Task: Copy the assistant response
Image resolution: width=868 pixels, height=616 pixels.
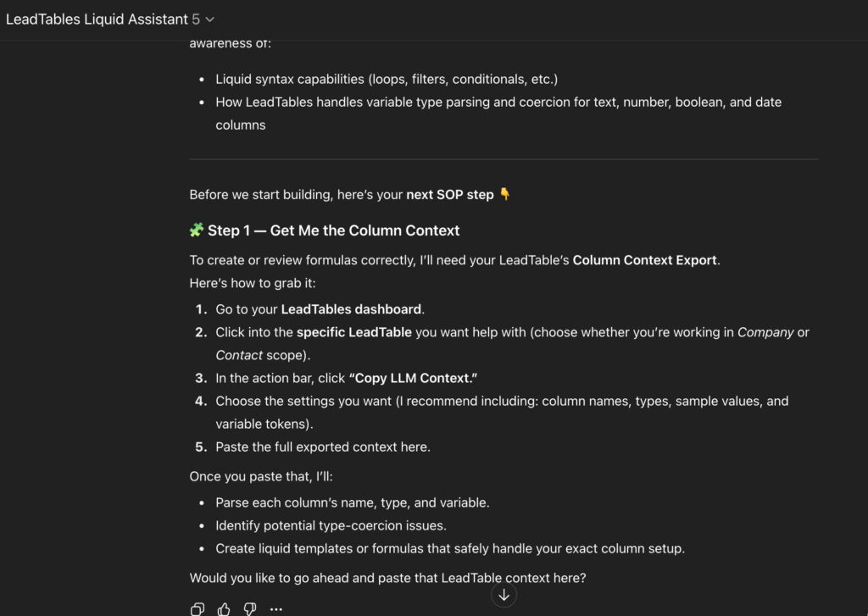Action: point(198,608)
